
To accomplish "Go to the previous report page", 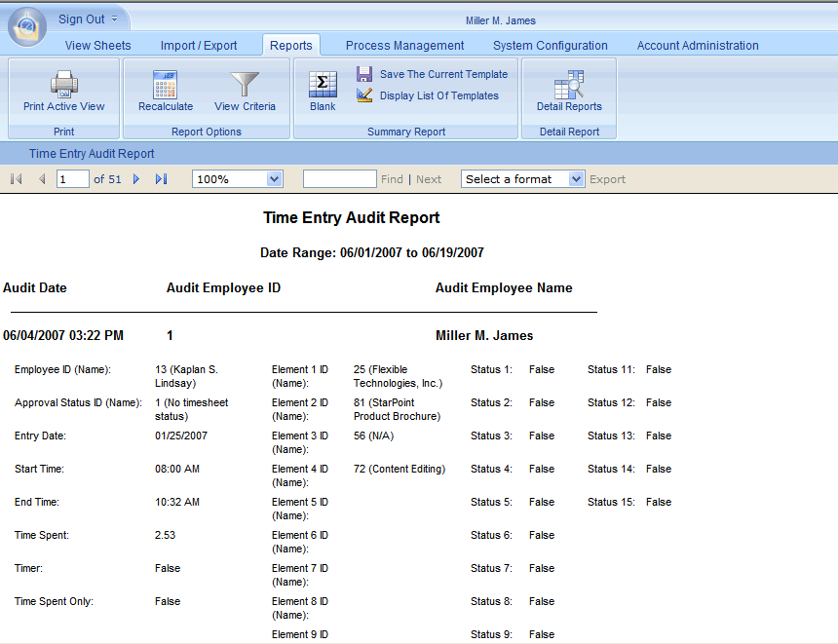I will click(42, 179).
